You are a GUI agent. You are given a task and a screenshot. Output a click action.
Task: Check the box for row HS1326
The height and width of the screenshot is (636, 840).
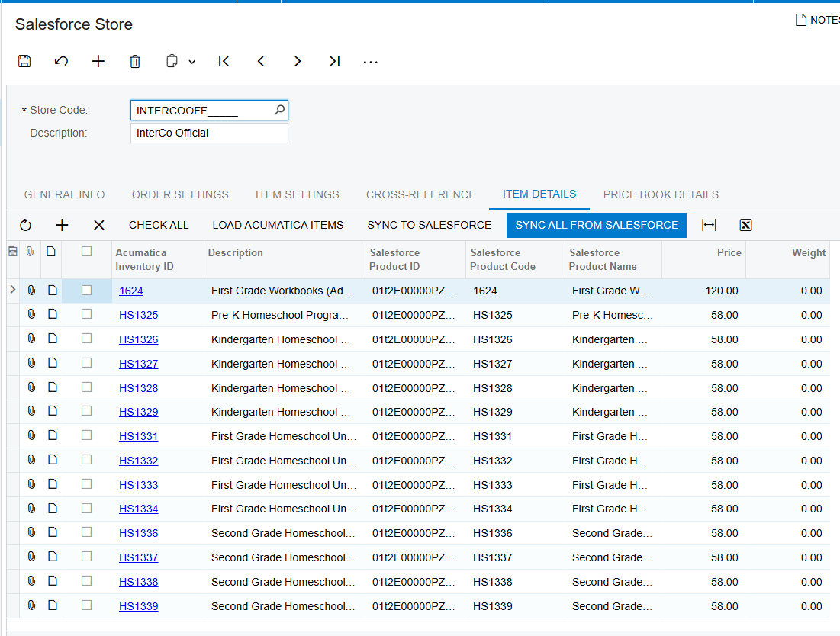(x=86, y=339)
